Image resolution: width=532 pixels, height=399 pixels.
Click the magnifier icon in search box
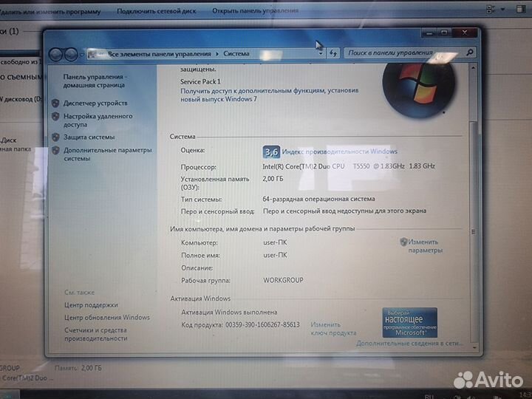pos(470,52)
